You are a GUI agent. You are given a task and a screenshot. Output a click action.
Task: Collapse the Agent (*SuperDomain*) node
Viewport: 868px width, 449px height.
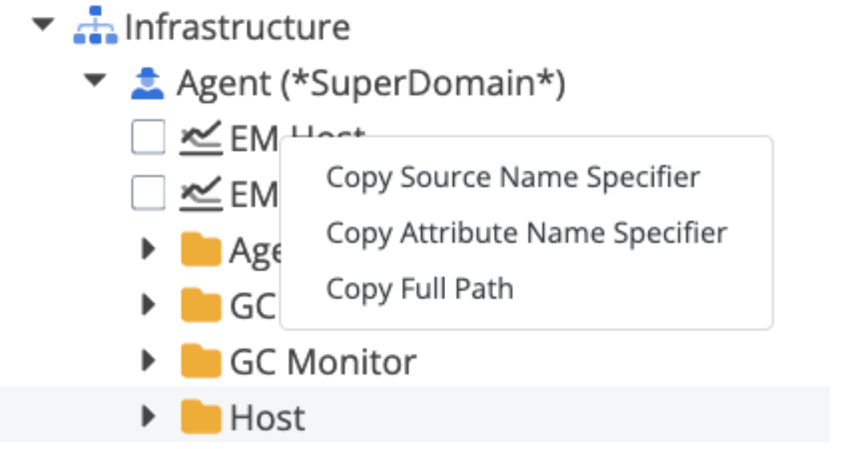point(96,81)
